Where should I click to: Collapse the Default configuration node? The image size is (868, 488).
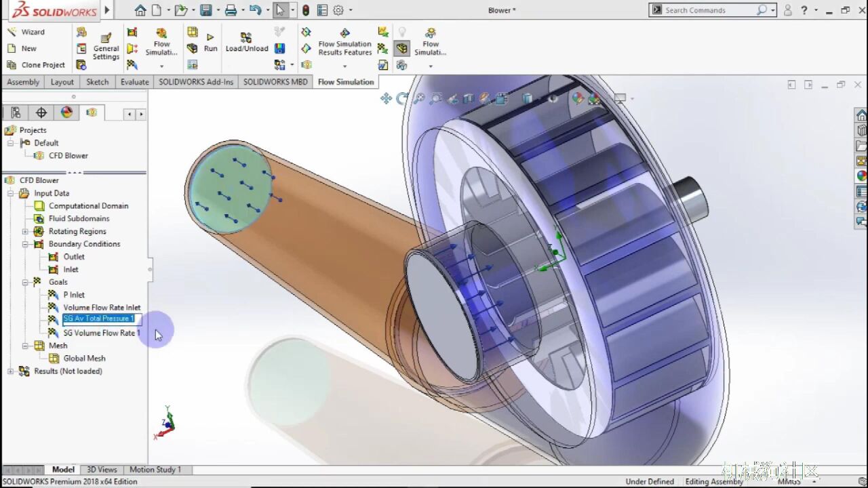click(x=10, y=143)
